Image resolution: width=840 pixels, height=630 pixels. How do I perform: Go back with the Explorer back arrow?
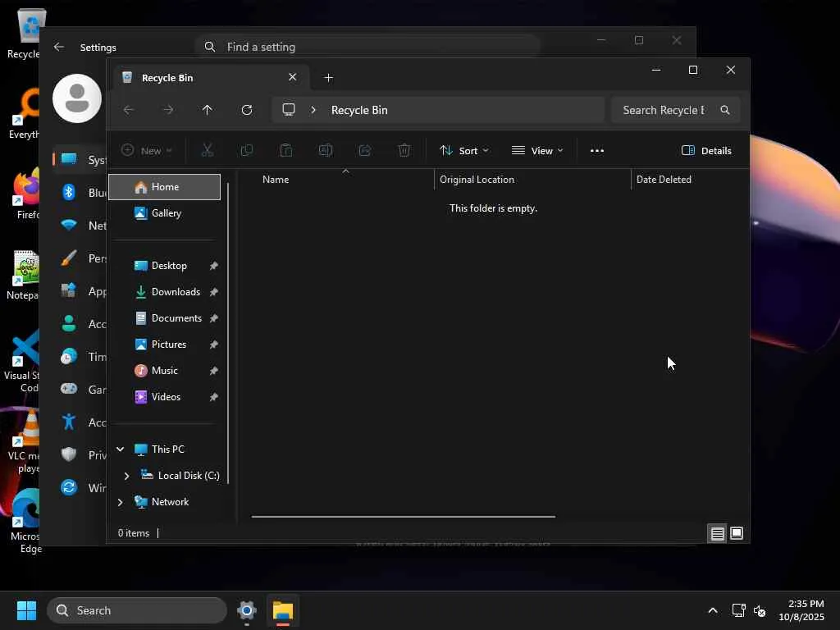tap(129, 110)
